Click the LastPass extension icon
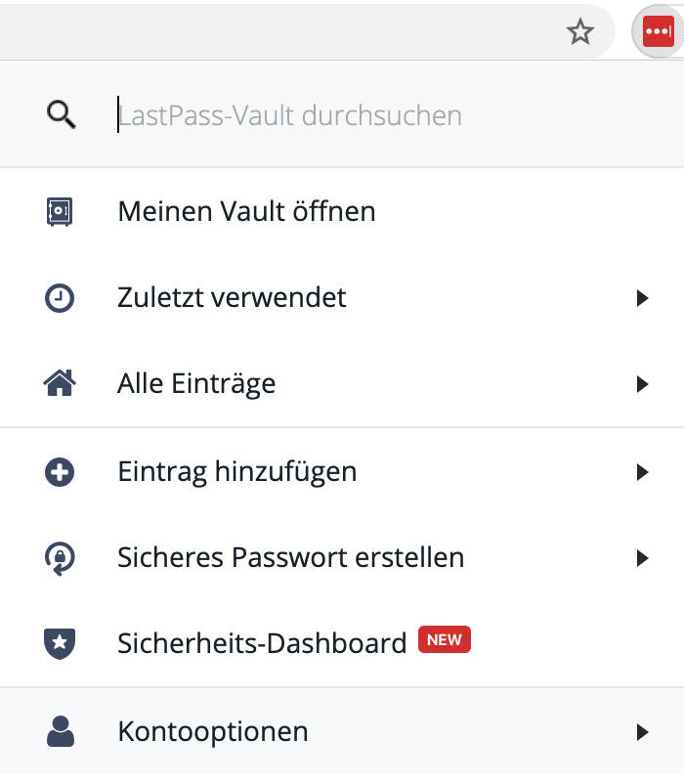 pyautogui.click(x=658, y=32)
